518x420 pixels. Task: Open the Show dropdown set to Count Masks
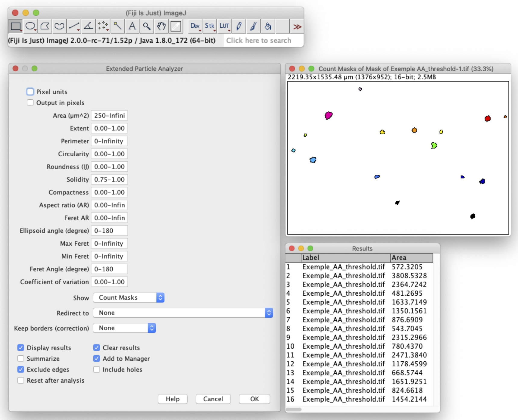pos(129,297)
